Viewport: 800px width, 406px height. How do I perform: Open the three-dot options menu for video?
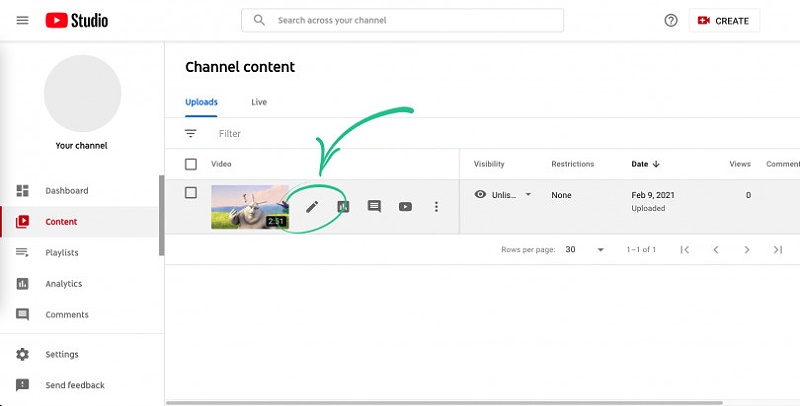coord(436,207)
